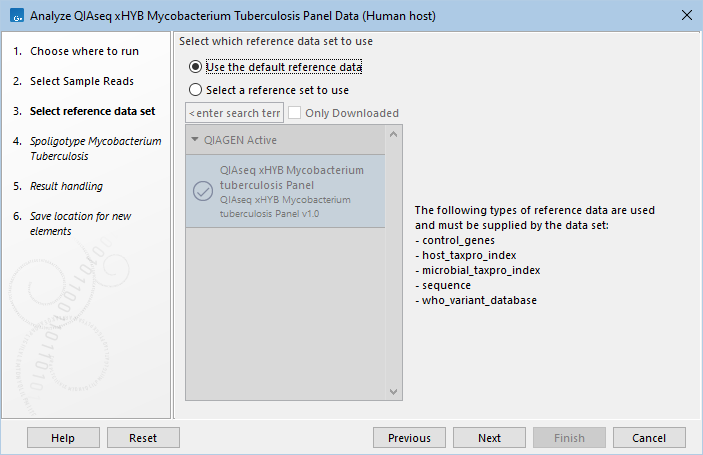Go to step 'Choose where to run'

click(x=84, y=51)
